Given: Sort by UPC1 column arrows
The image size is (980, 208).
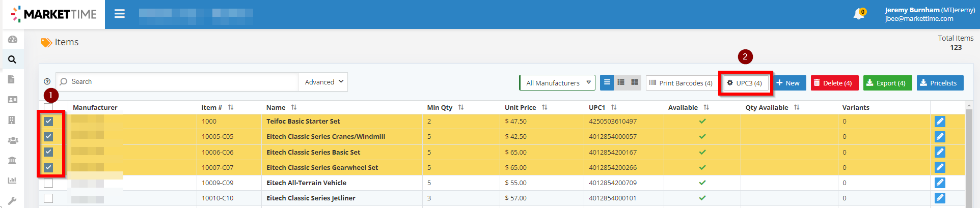Looking at the screenshot, I should pyautogui.click(x=614, y=107).
